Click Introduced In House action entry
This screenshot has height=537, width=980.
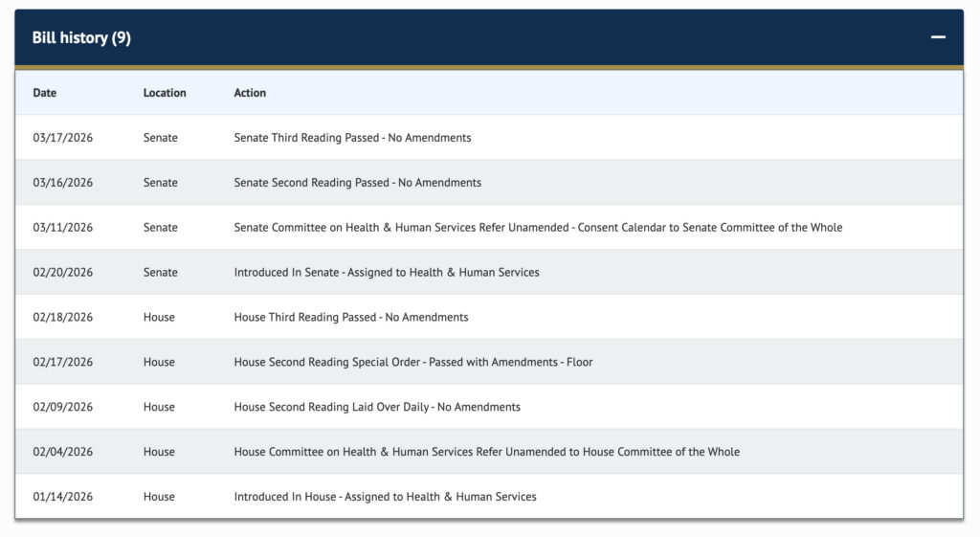coord(385,497)
